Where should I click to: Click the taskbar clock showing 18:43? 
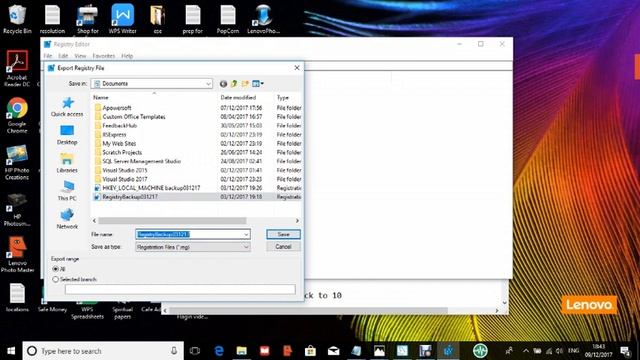598,351
